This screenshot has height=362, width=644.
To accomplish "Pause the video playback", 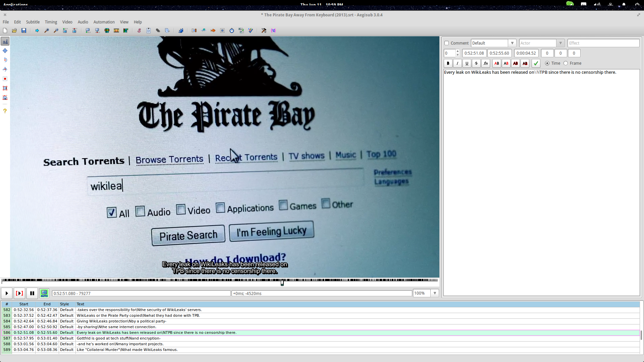I will (32, 293).
